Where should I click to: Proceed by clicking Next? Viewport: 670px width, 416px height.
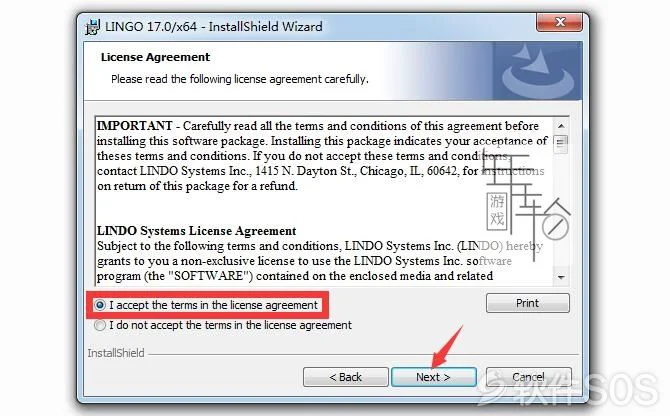point(433,377)
